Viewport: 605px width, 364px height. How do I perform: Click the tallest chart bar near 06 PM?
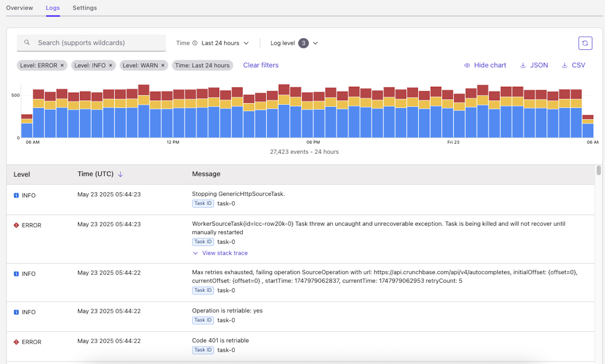(x=284, y=113)
